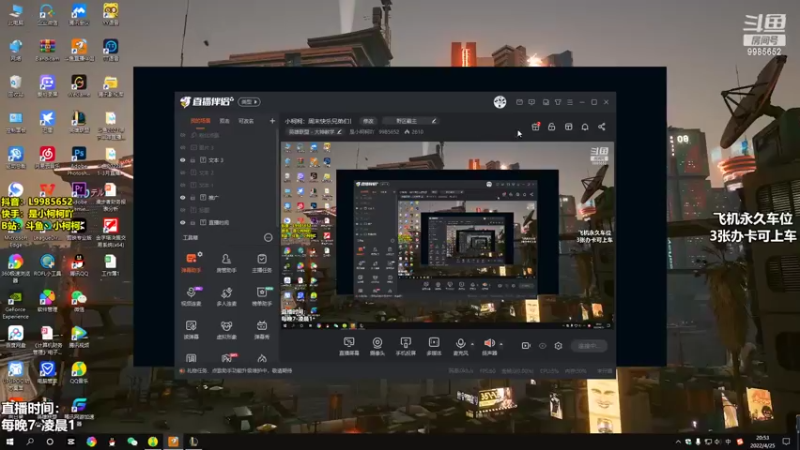Edit the game zone label below title
This screenshot has width=800, height=450.
314,132
